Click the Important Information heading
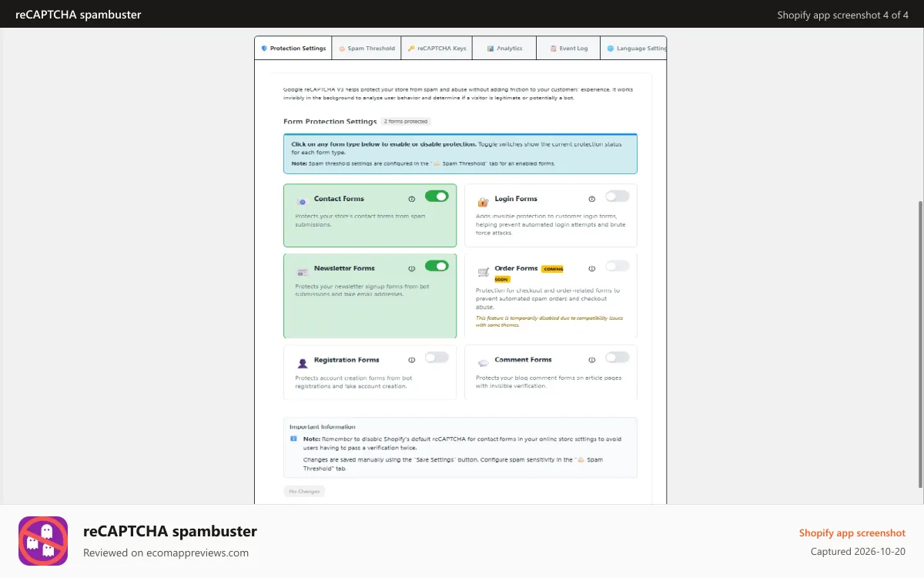The height and width of the screenshot is (578, 924). [323, 426]
